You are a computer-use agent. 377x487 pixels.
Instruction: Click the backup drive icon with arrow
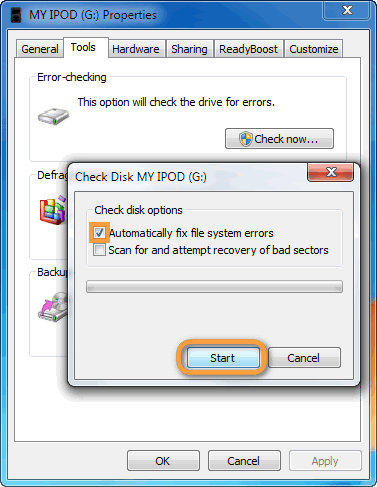[53, 307]
